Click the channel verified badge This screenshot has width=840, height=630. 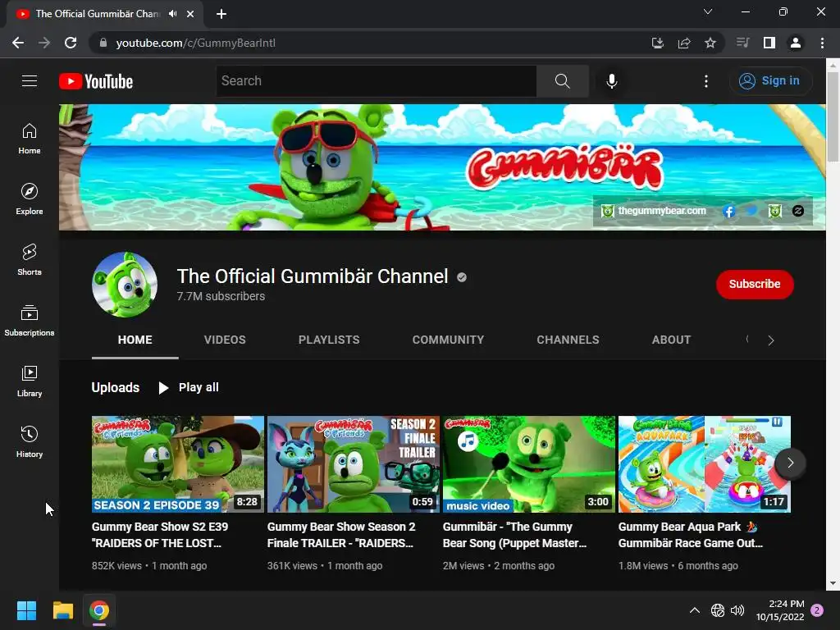coord(462,277)
